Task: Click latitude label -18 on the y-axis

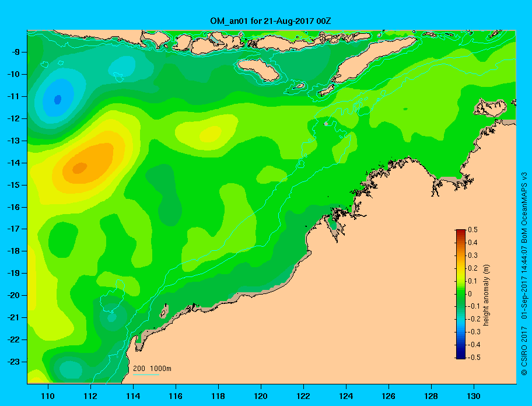Action: [x=12, y=251]
